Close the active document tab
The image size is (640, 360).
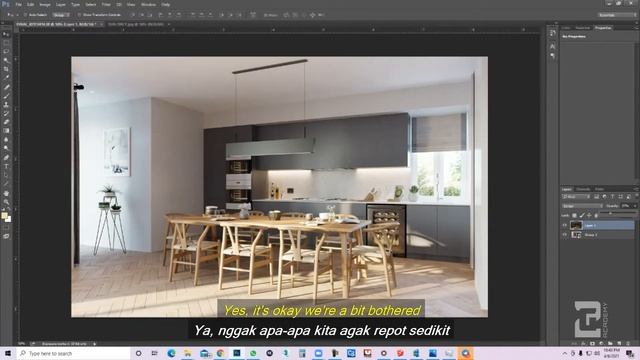[x=101, y=24]
